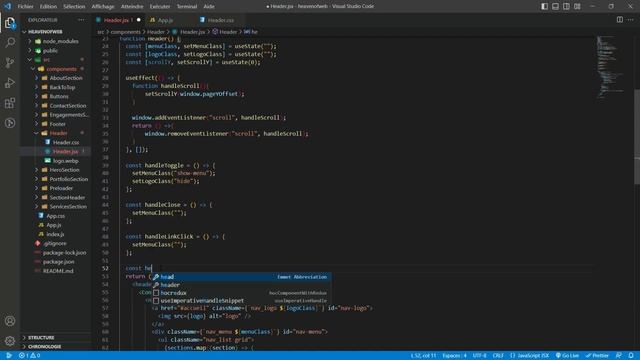Choose the 'hocredux' snippet suggestion
This screenshot has height=360, width=640.
[242, 293]
